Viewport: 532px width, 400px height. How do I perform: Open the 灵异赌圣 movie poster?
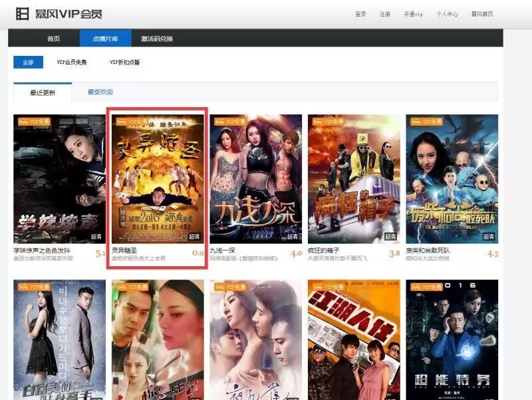click(x=158, y=179)
